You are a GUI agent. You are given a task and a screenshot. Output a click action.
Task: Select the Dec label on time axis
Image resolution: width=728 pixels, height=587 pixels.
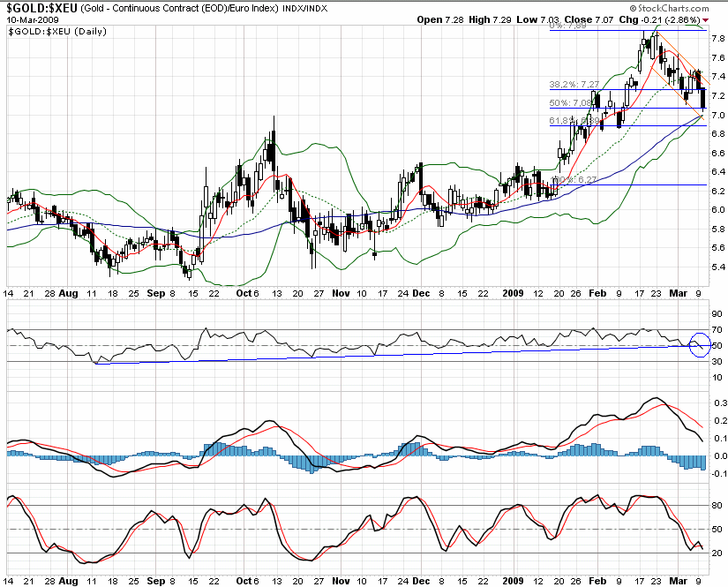[421, 291]
